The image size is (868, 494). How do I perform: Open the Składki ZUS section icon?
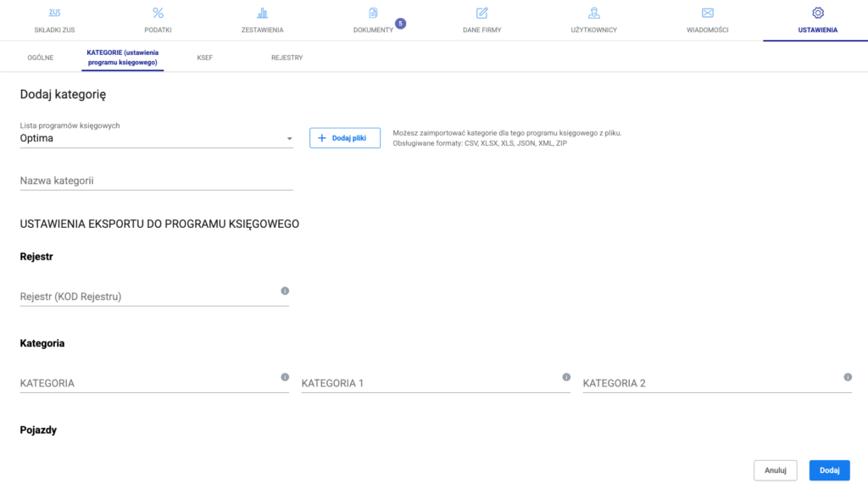54,13
